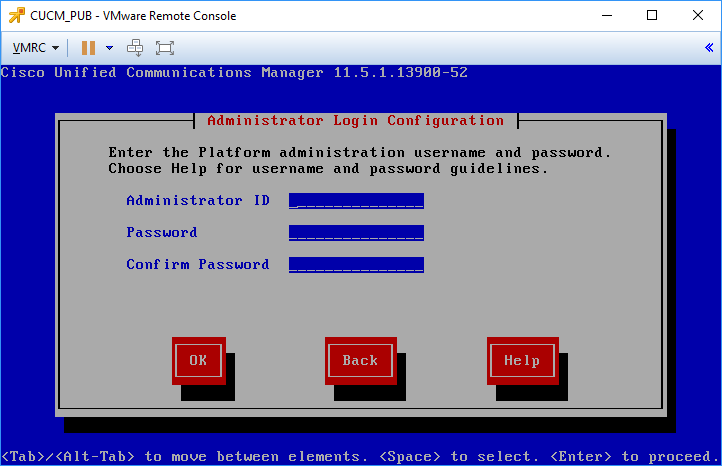This screenshot has width=722, height=466.
Task: Click the 'Enter the Platform administration' instruction line
Action: [360, 153]
